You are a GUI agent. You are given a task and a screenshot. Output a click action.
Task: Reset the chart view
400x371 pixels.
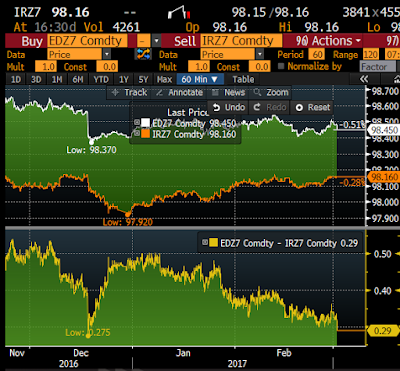pyautogui.click(x=313, y=107)
